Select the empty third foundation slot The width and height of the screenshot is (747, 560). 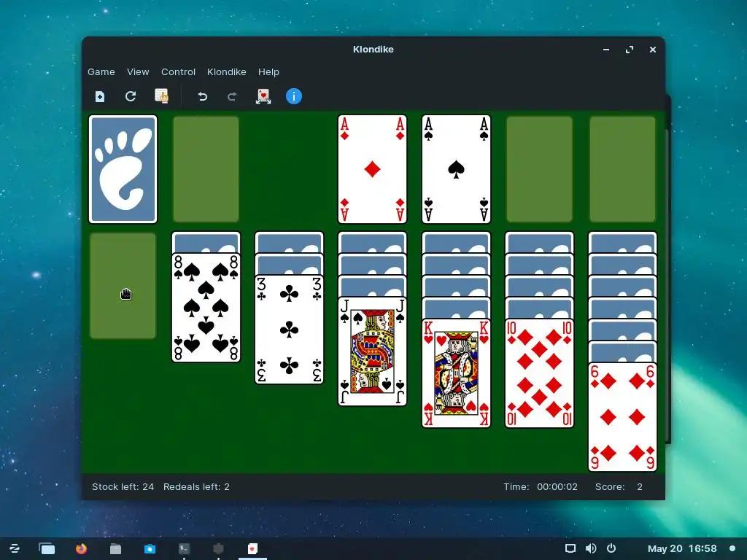tap(539, 169)
